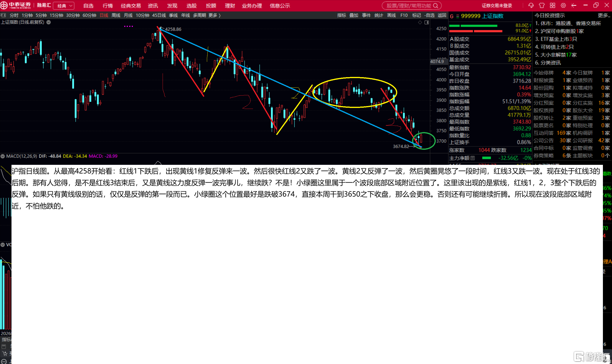Remove from watchlist via -自选
The image size is (612, 364).
[429, 15]
